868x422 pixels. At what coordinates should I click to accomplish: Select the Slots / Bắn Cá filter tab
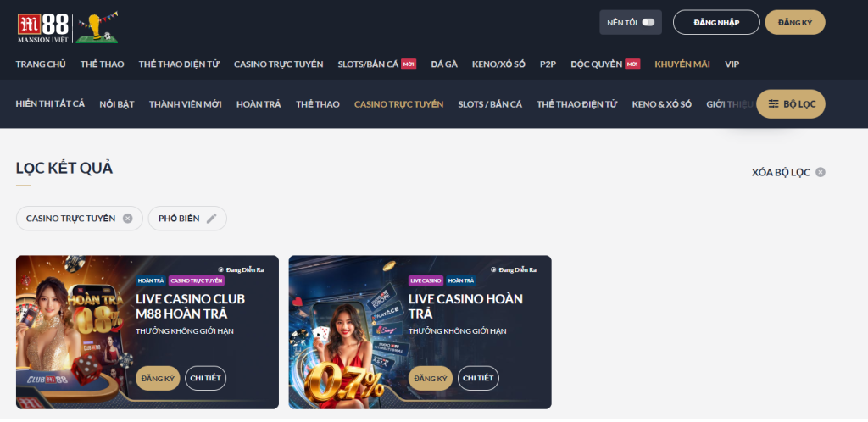coord(490,104)
